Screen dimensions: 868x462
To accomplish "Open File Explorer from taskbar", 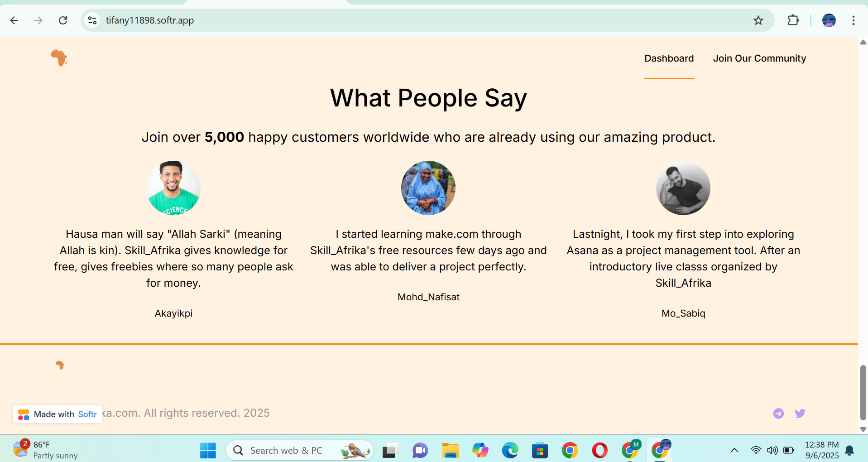I will coord(450,450).
